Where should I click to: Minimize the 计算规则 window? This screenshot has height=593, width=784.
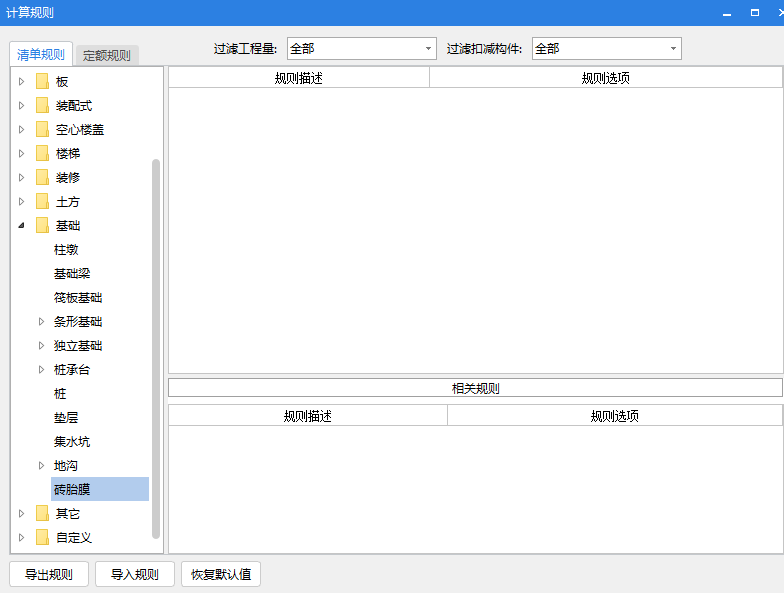727,13
